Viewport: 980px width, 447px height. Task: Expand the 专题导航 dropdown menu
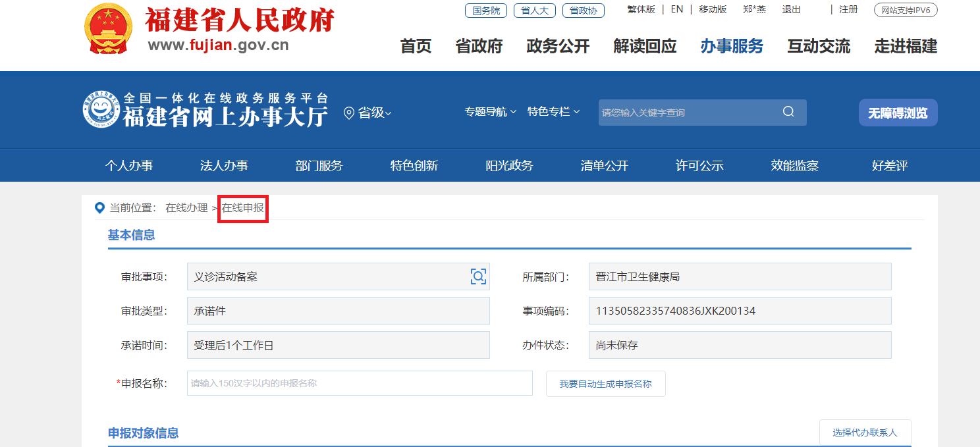pos(490,112)
